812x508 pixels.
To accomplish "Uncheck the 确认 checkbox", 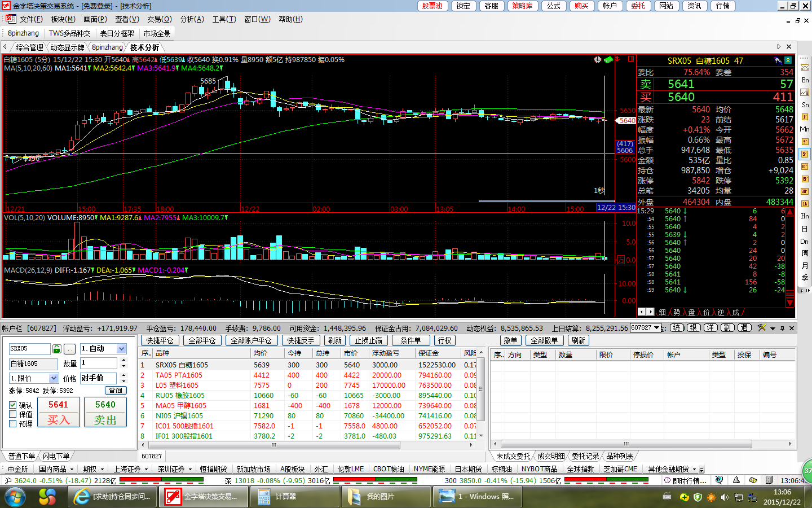I will [13, 405].
